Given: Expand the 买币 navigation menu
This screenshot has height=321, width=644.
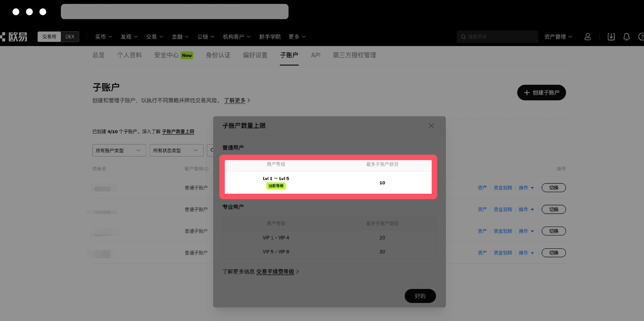Looking at the screenshot, I should pyautogui.click(x=103, y=37).
